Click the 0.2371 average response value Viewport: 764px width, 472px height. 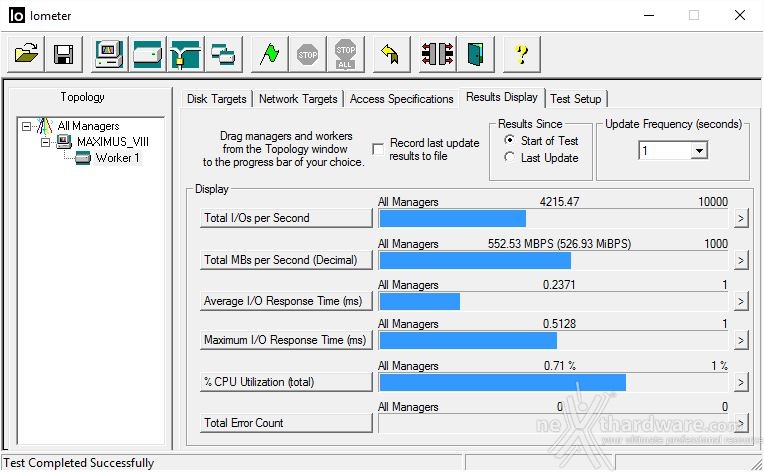point(559,284)
